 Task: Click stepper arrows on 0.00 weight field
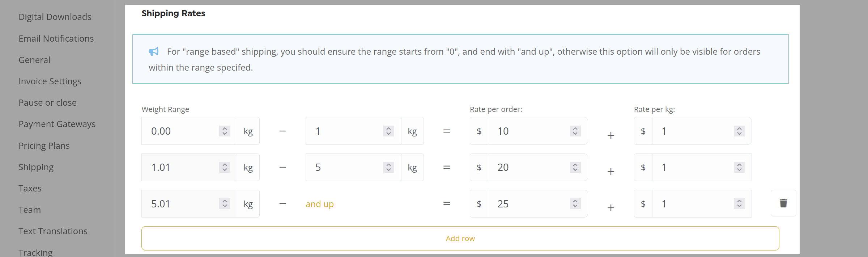[225, 131]
